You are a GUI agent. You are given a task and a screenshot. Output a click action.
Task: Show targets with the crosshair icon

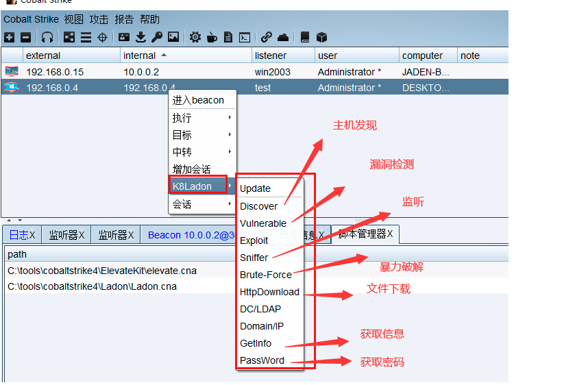pos(102,38)
